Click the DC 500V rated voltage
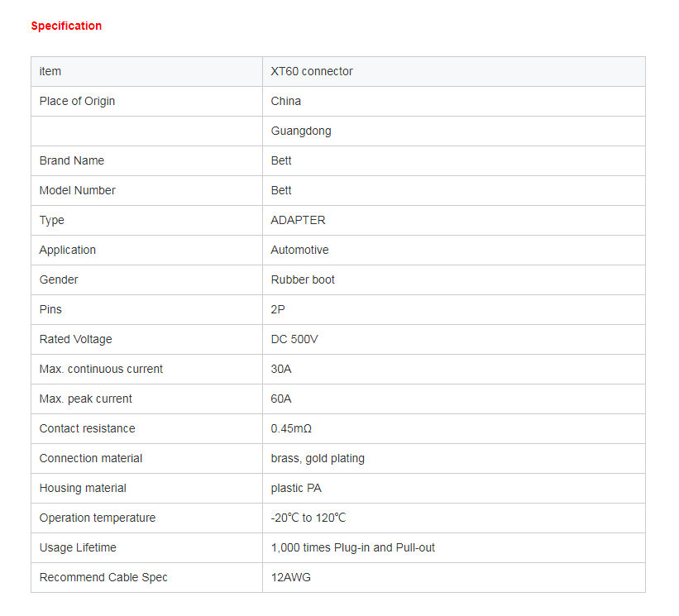This screenshot has width=679, height=616. coord(294,339)
